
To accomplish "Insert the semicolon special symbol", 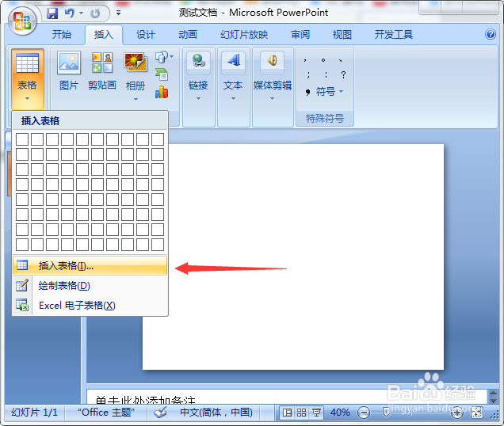I will pyautogui.click(x=308, y=75).
